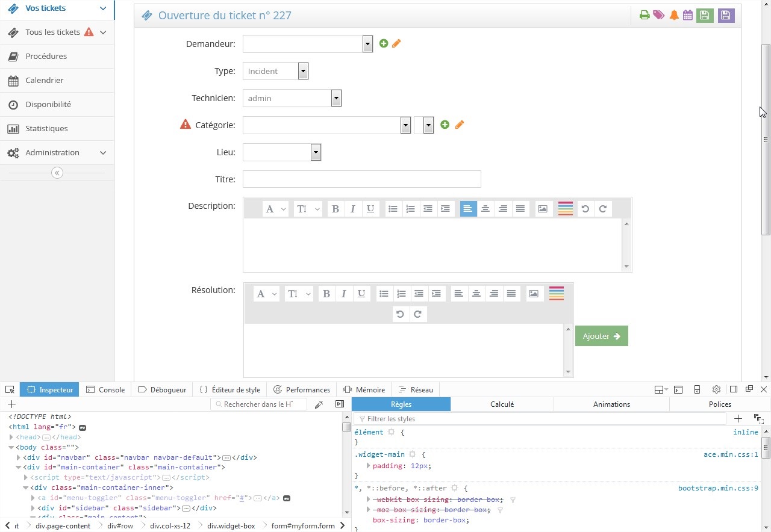Insert a numbered list in Description editor
This screenshot has width=771, height=532.
[x=410, y=209]
